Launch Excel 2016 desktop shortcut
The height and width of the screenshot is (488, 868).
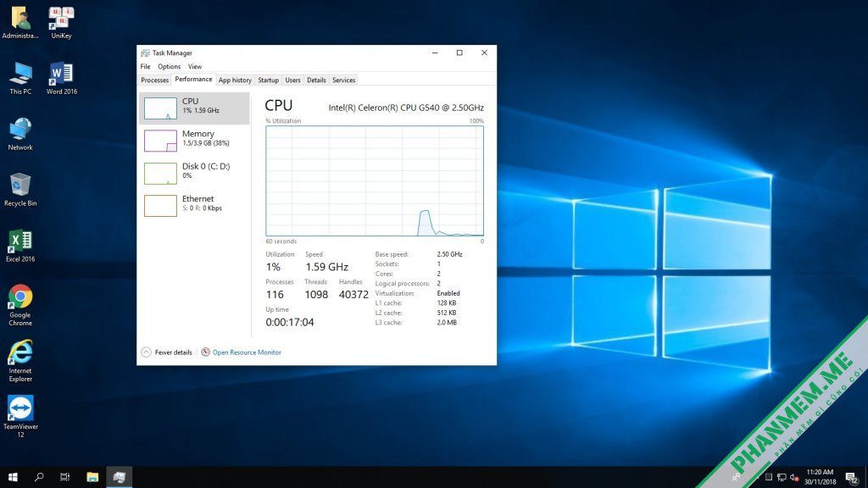20,246
